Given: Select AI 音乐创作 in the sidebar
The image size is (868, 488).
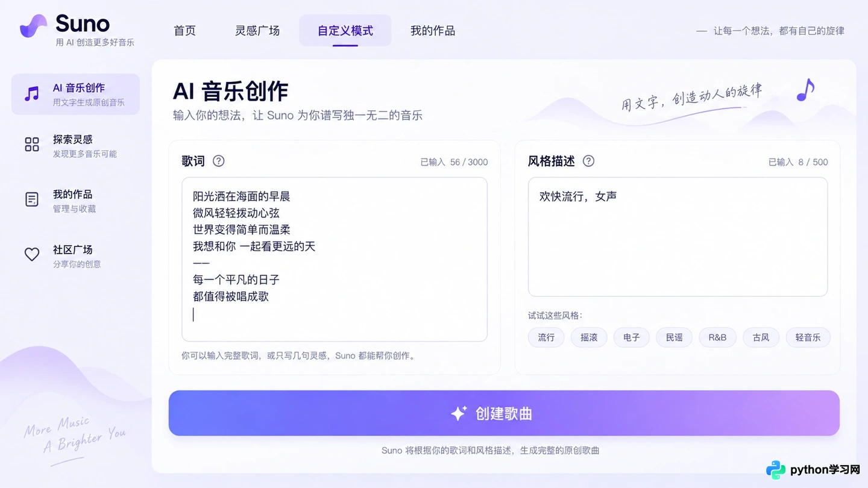Looking at the screenshot, I should coord(75,94).
